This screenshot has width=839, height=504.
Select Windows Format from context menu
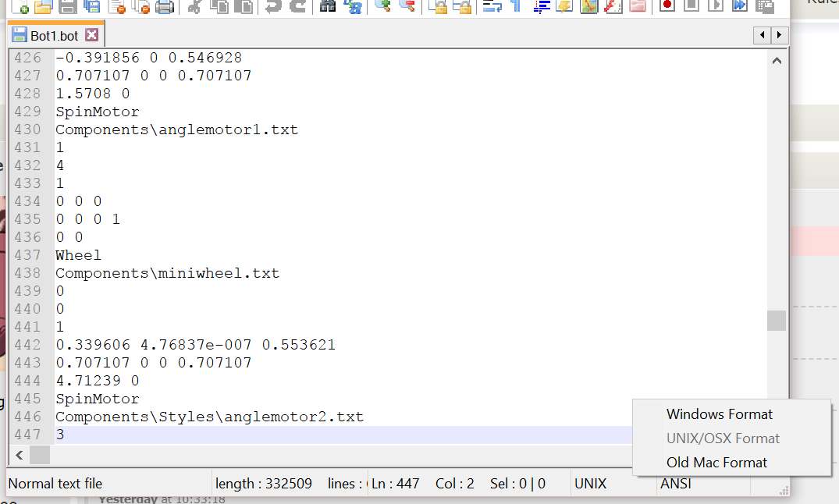pos(719,414)
